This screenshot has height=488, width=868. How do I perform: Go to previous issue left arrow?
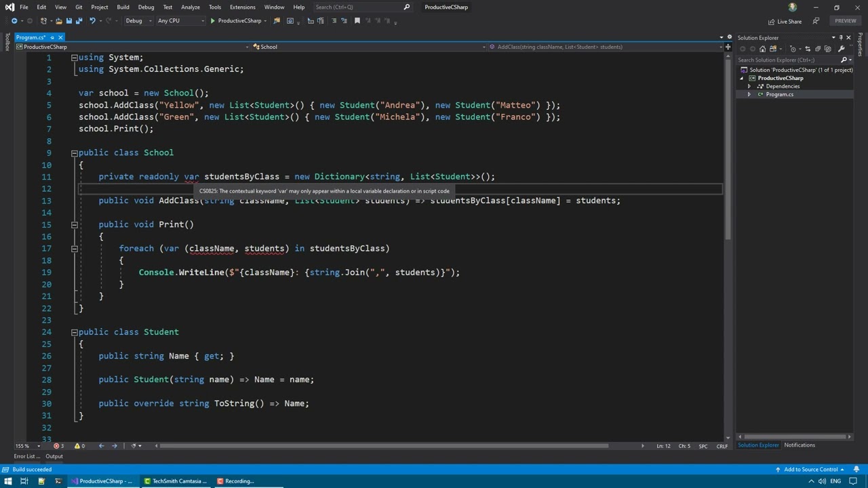pyautogui.click(x=101, y=446)
